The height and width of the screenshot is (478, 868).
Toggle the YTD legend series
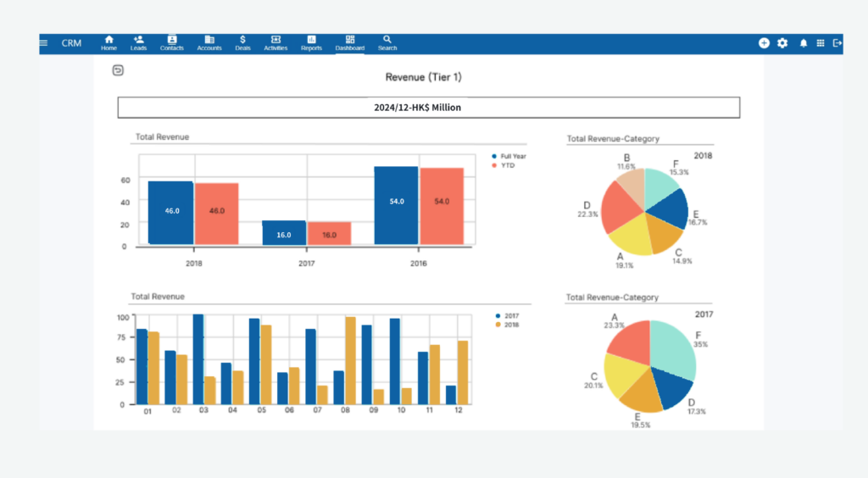(507, 165)
